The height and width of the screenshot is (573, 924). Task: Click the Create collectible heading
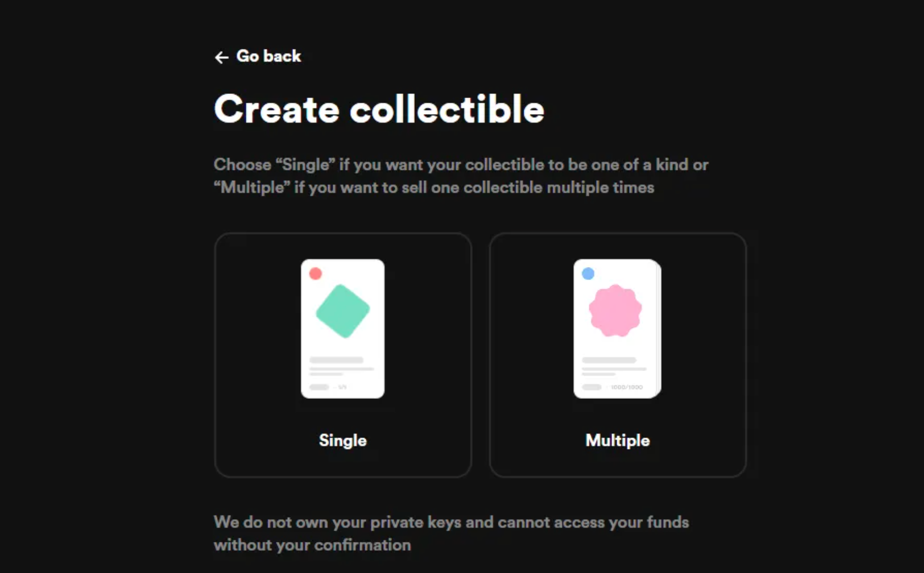379,109
